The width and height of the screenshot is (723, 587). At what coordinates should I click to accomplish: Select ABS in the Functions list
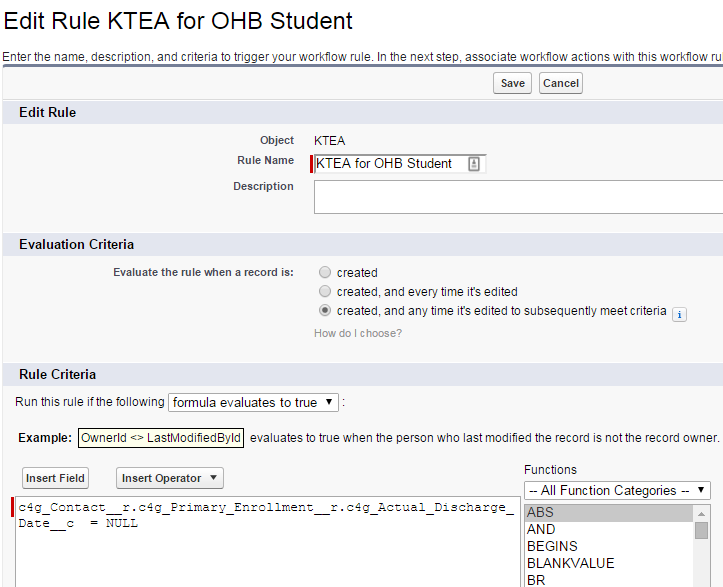coord(609,512)
